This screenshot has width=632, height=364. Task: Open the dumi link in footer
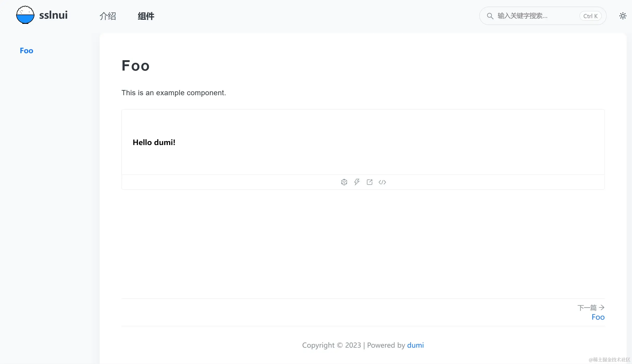(415, 345)
